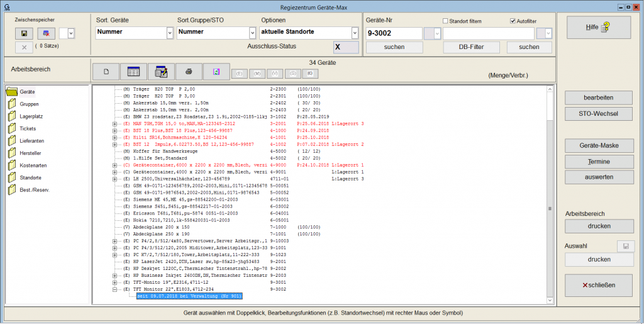
Task: Click the refresh list icon
Action: 216,72
